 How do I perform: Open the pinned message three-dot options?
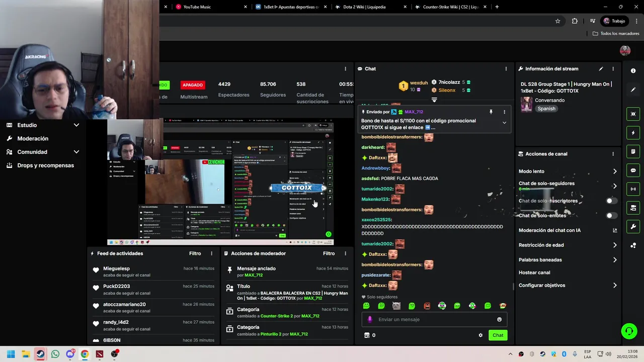(504, 112)
